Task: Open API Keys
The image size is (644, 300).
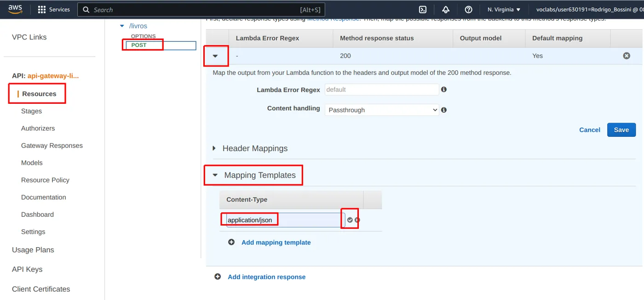Action: click(27, 269)
